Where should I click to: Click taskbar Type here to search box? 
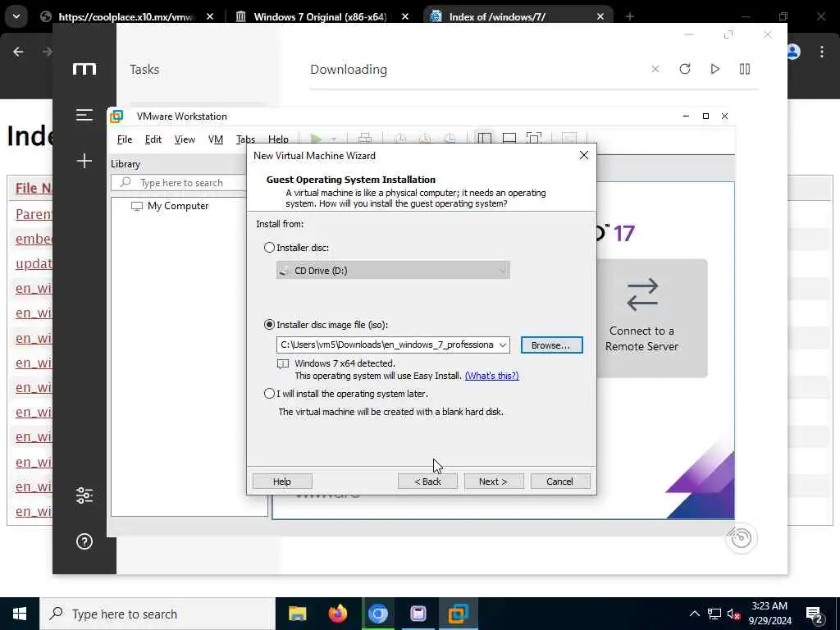[157, 614]
